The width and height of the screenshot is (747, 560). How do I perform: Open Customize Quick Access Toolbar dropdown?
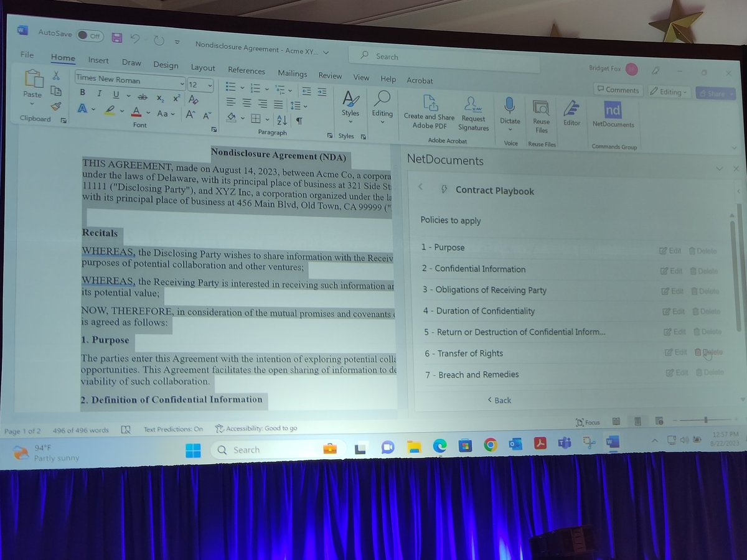pos(177,42)
